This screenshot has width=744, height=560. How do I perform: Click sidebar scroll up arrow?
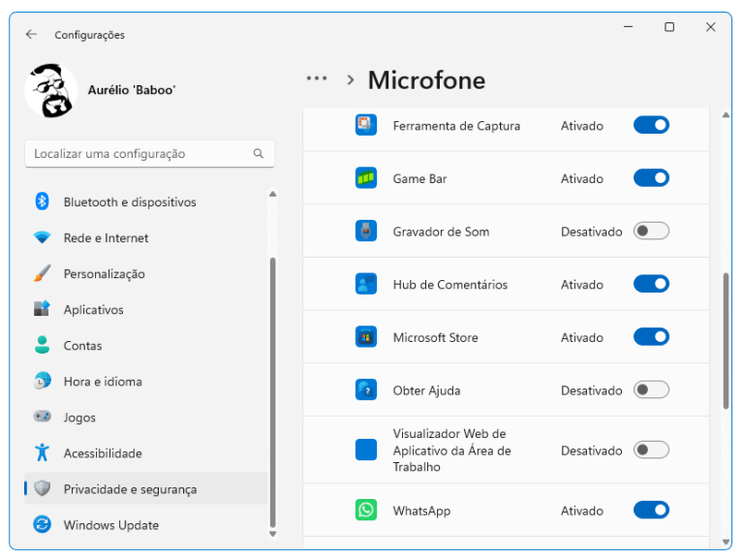pyautogui.click(x=273, y=194)
